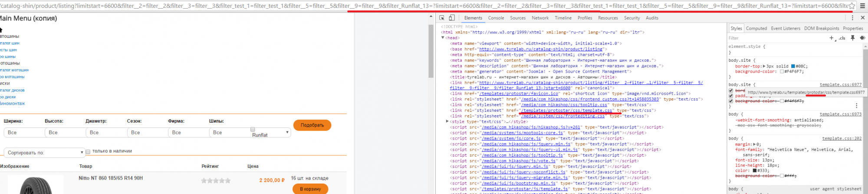Expand the margin shorthand triangle

click(754, 144)
